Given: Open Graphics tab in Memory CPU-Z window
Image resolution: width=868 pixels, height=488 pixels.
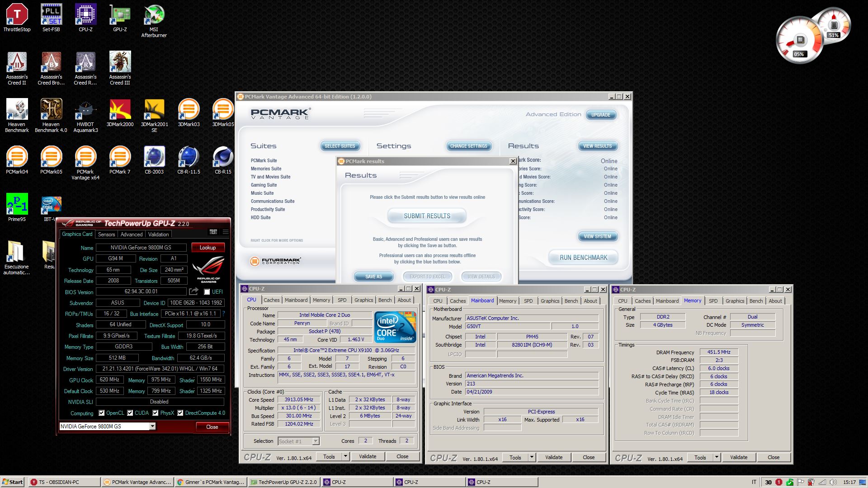Looking at the screenshot, I should [735, 301].
